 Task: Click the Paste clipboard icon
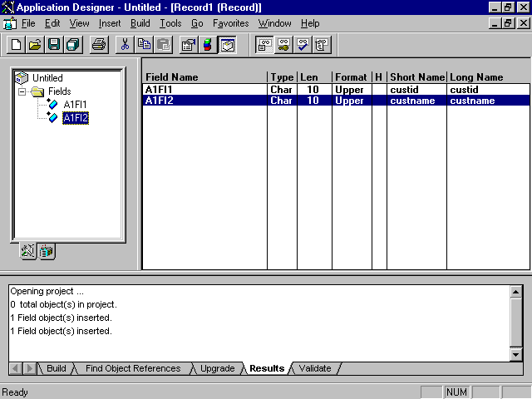tap(163, 45)
